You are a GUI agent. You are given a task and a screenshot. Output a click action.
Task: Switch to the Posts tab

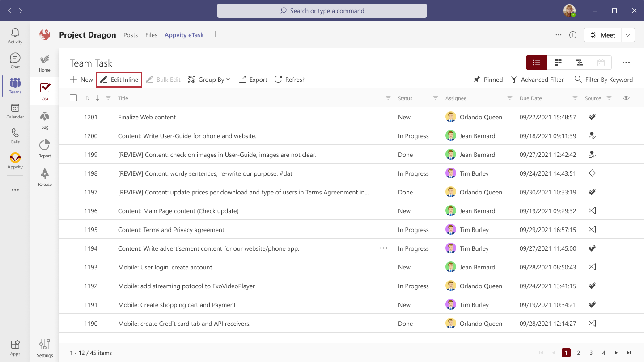pos(131,34)
